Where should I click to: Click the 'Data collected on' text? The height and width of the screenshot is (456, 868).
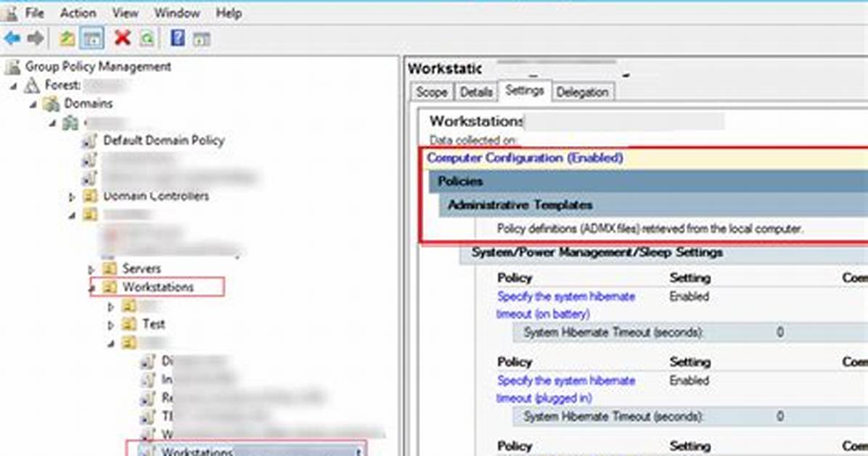click(473, 140)
